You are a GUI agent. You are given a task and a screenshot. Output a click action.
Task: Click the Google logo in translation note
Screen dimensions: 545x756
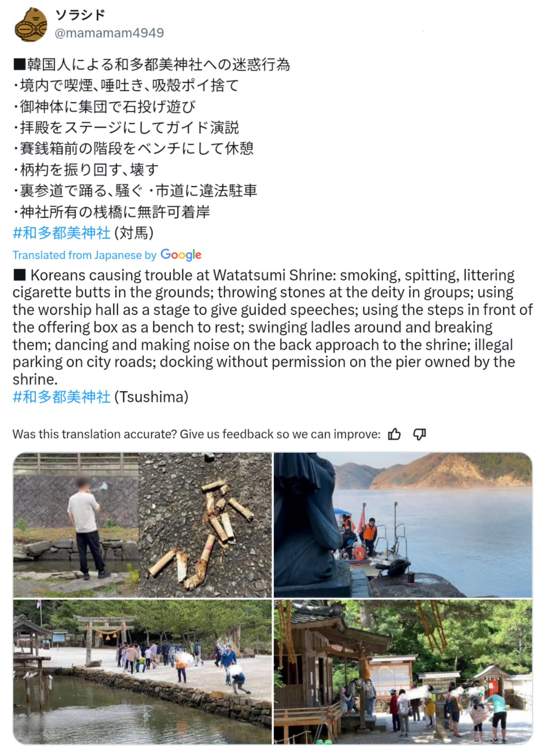click(x=181, y=255)
